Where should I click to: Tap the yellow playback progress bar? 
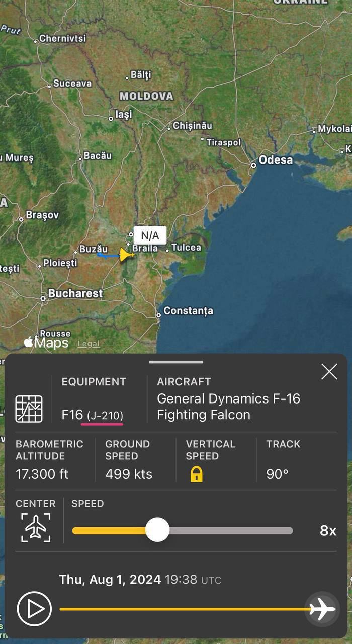coord(181,609)
